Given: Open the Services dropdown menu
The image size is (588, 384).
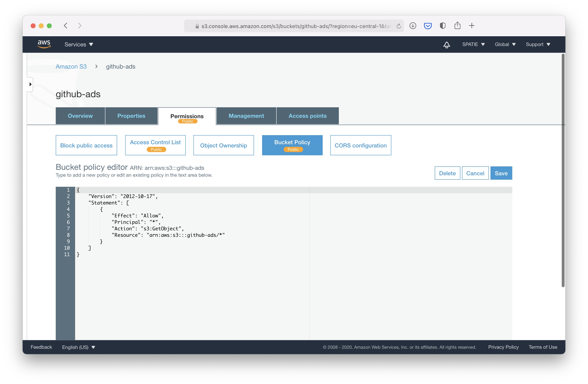Looking at the screenshot, I should 79,44.
